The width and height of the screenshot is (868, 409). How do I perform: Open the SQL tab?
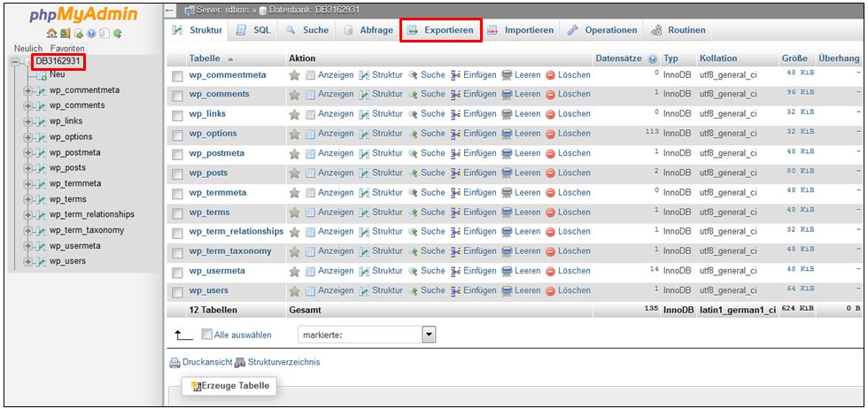click(253, 31)
